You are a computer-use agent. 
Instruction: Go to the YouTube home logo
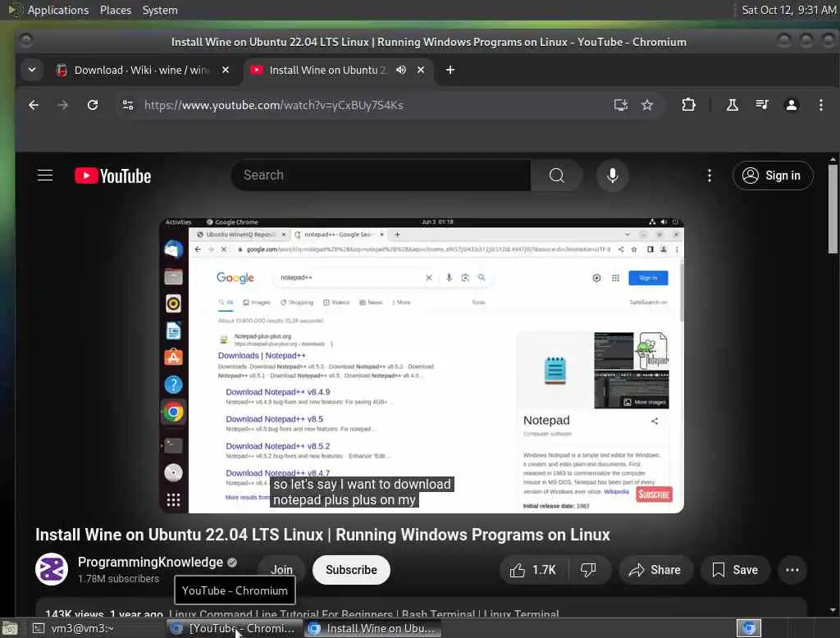(x=112, y=175)
